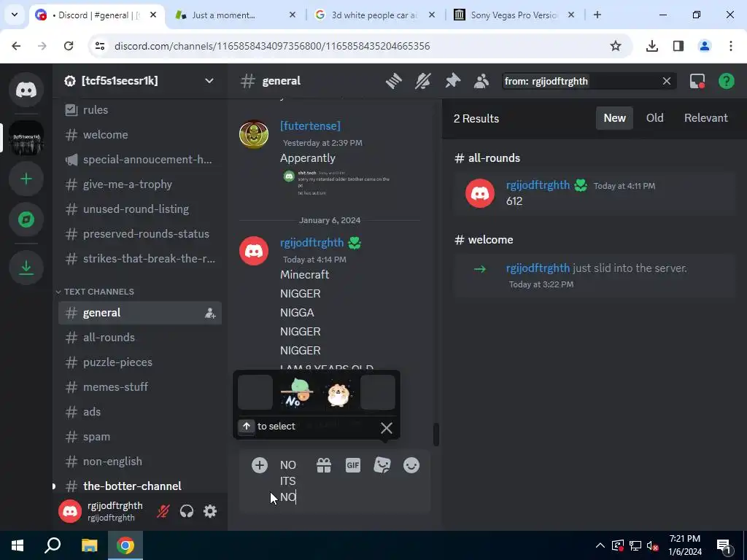Open puzzle-pieces channel
Screen dimensions: 747x560
(x=140, y=362)
